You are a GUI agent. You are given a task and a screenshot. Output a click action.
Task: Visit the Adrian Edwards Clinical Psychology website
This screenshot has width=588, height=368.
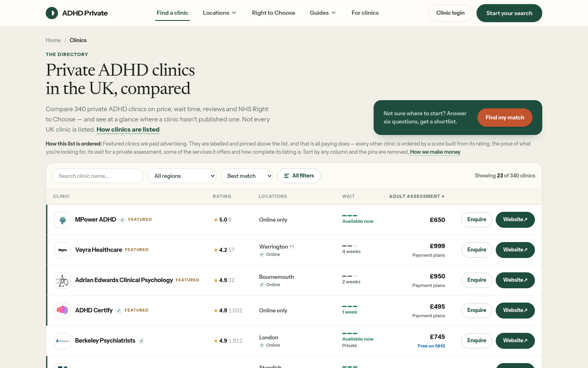pos(515,280)
